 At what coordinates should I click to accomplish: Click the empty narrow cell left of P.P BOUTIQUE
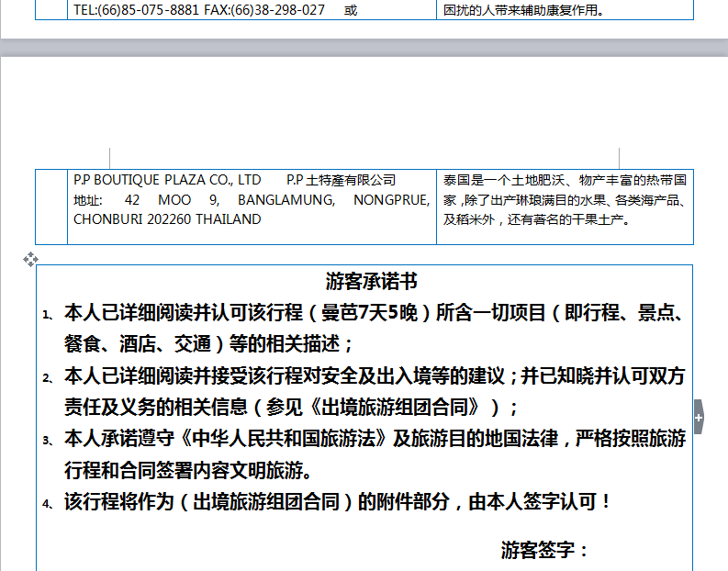[51, 207]
